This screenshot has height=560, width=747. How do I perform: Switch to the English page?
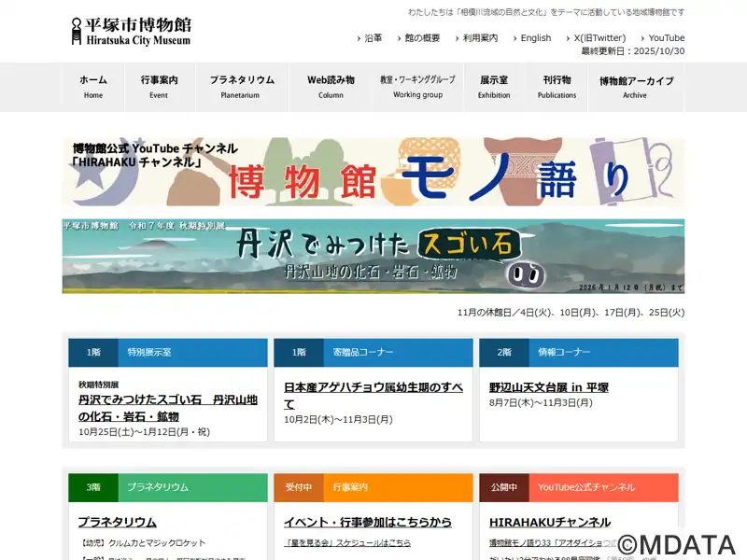[535, 38]
